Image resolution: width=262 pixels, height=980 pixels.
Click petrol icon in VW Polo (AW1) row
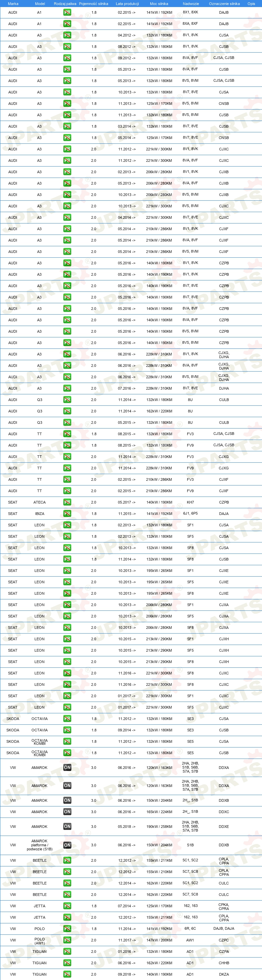coord(67,940)
